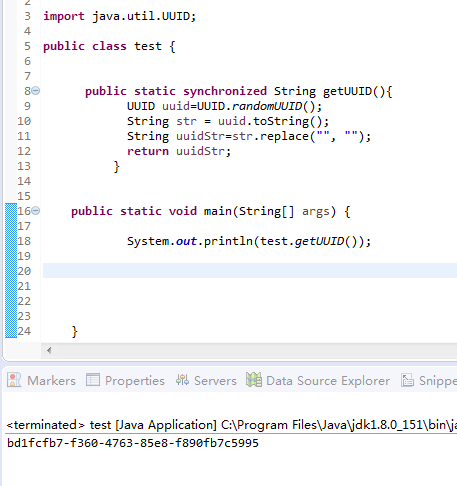Click the console UUID output text
Screen dimensions: 457x486
133,443
